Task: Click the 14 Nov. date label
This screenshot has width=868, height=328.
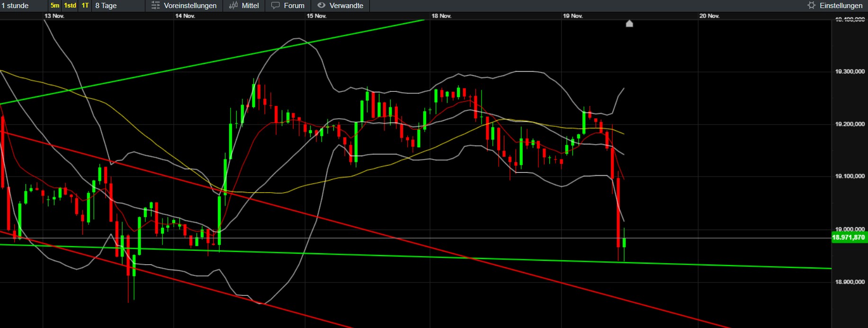Action: pyautogui.click(x=185, y=16)
